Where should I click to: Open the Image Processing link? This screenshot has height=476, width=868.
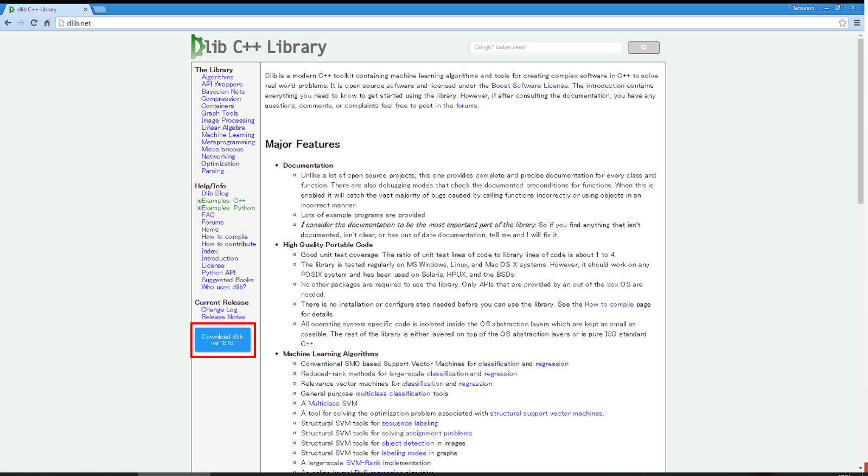pyautogui.click(x=228, y=120)
